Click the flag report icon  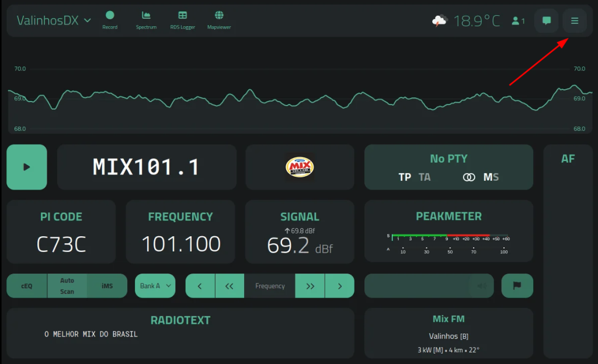517,286
